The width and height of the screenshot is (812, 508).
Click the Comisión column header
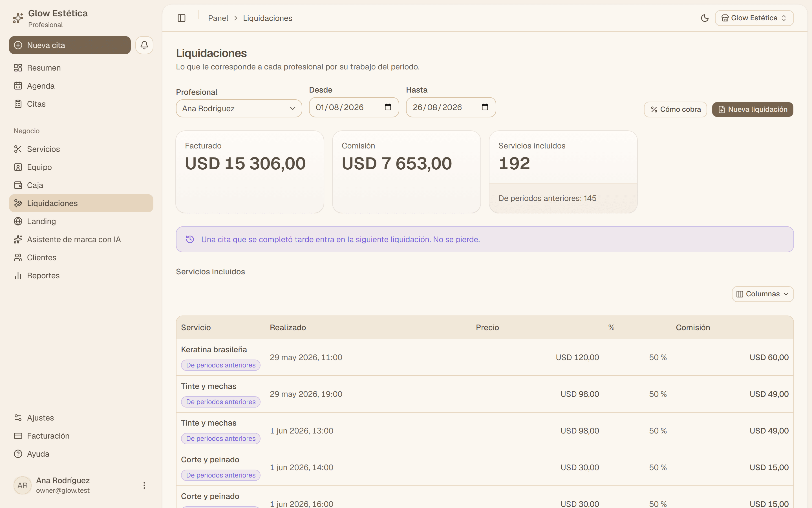tap(693, 328)
